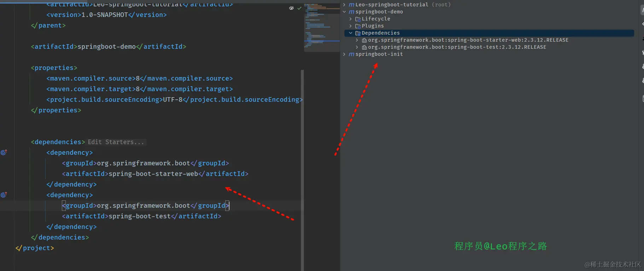Click the project.build.sourceEncoding UTF-8 line
Screen dimensions: 644x271
coord(175,100)
